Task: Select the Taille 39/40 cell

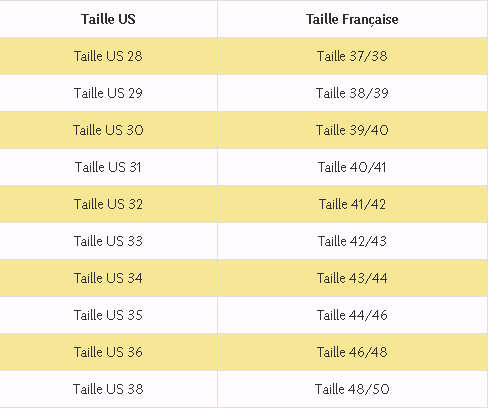Action: [x=352, y=130]
